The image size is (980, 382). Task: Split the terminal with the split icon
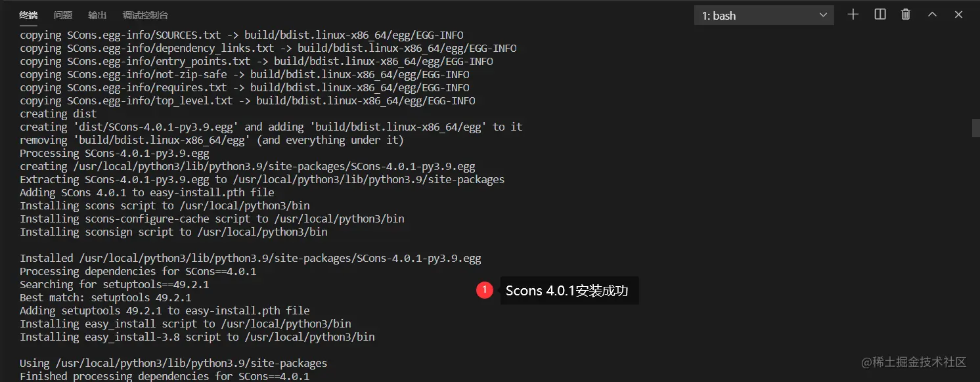(x=880, y=14)
